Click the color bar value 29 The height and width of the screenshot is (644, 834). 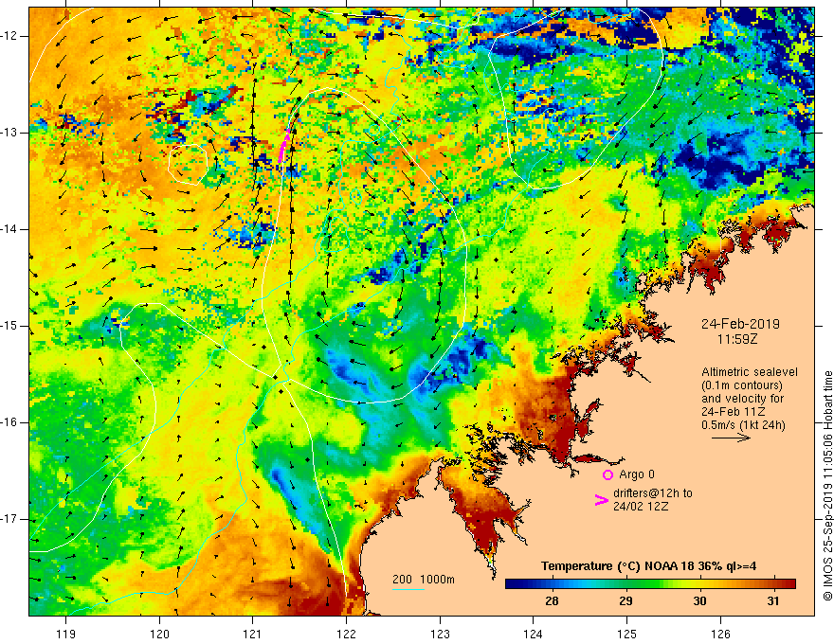click(625, 601)
